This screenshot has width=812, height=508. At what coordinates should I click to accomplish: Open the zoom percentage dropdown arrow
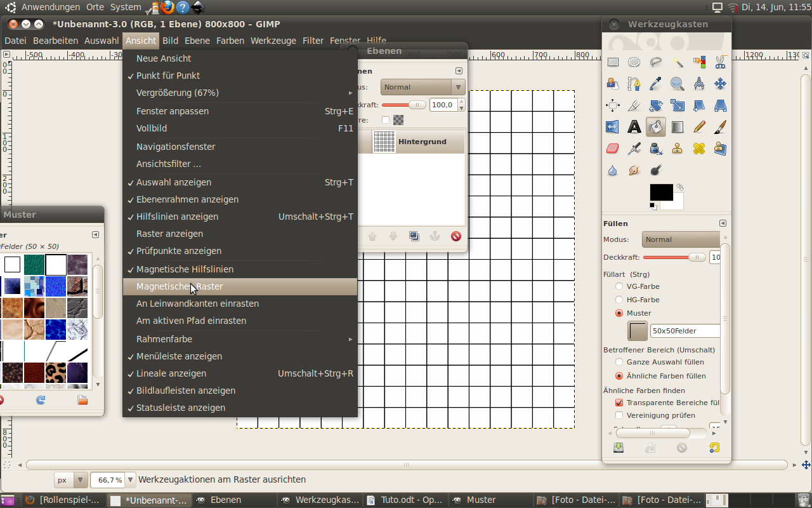131,480
